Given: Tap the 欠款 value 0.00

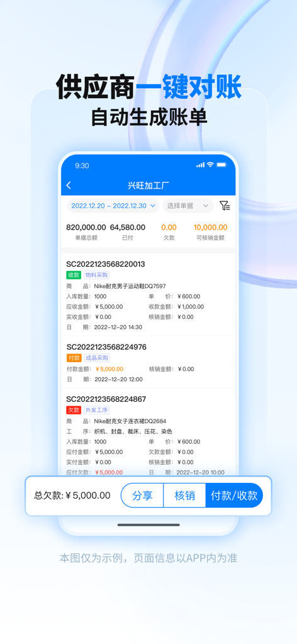Looking at the screenshot, I should click(169, 227).
